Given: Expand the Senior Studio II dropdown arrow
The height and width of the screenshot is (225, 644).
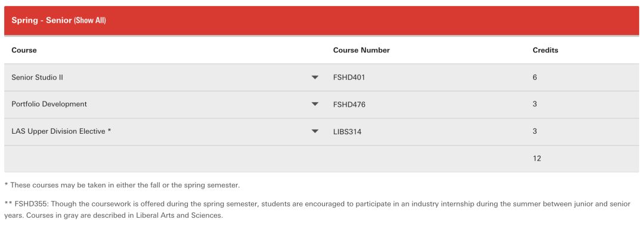Looking at the screenshot, I should coord(315,78).
